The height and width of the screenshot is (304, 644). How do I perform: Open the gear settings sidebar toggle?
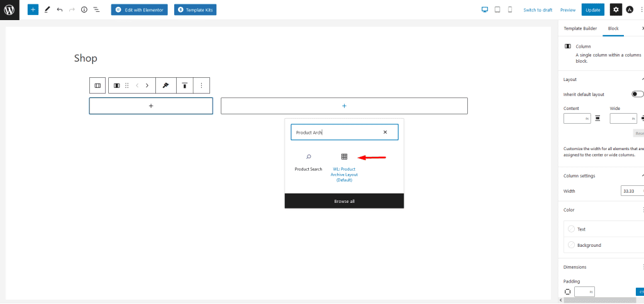[x=616, y=9]
